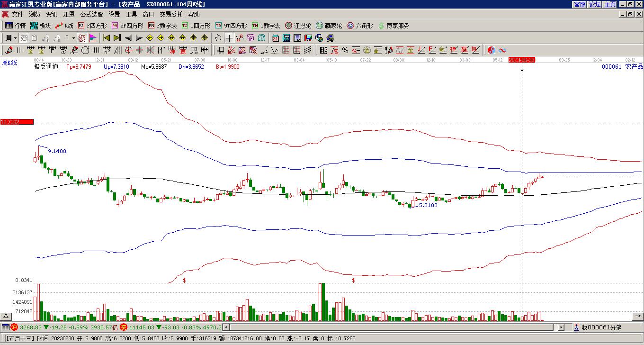Viewport: 644px width, 345px height.
Task: Launch the 江恩轮 Gann wheel
Action: coord(298,26)
